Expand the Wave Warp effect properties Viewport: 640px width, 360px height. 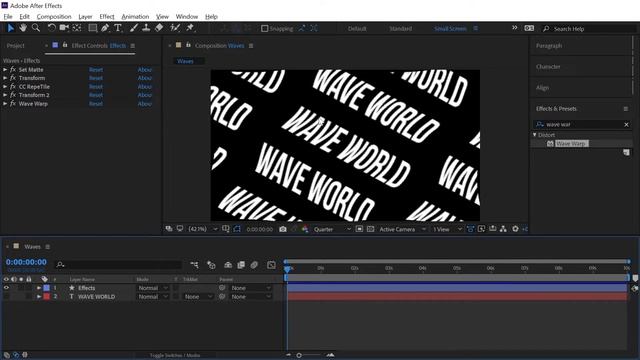5,104
